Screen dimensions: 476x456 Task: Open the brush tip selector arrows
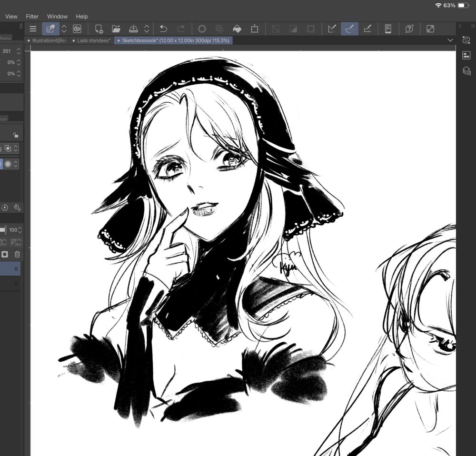point(16,164)
